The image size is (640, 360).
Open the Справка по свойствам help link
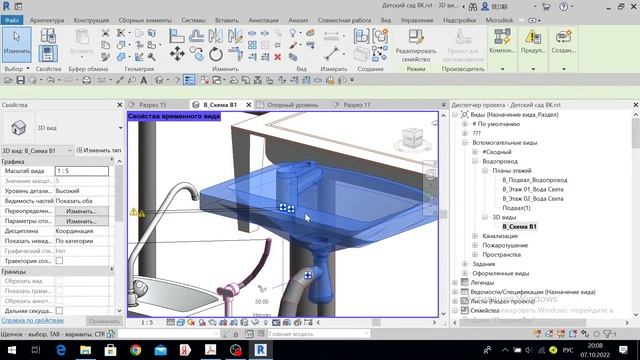point(32,321)
